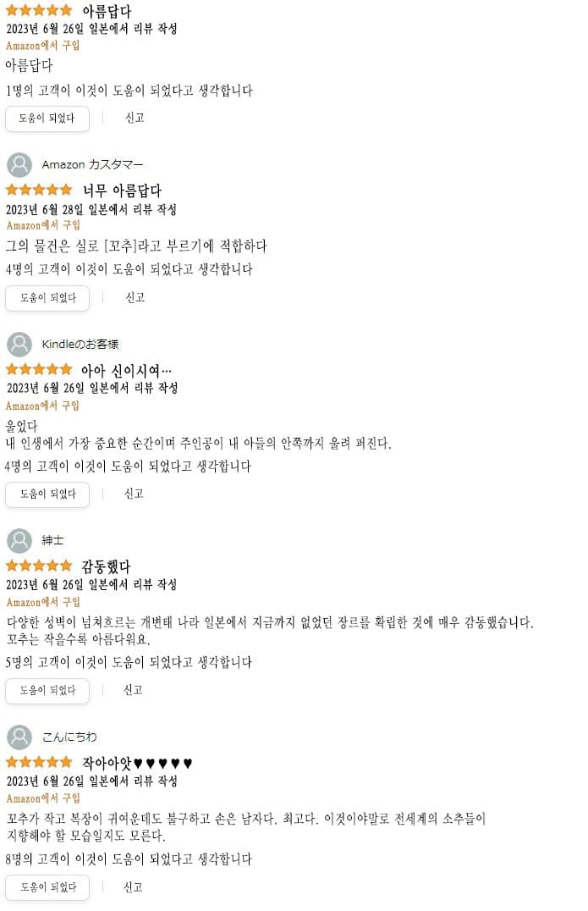Mark the top 아름답다 review as helpful

tap(47, 119)
